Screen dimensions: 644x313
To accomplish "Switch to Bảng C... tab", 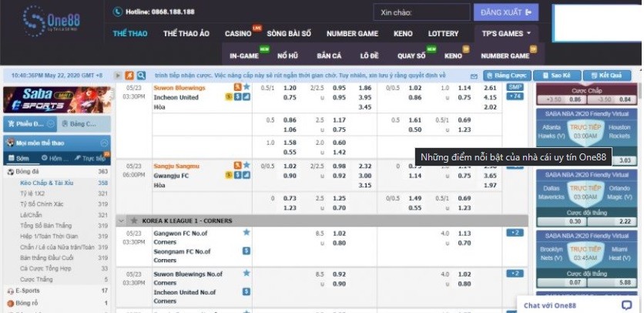I will [83, 124].
